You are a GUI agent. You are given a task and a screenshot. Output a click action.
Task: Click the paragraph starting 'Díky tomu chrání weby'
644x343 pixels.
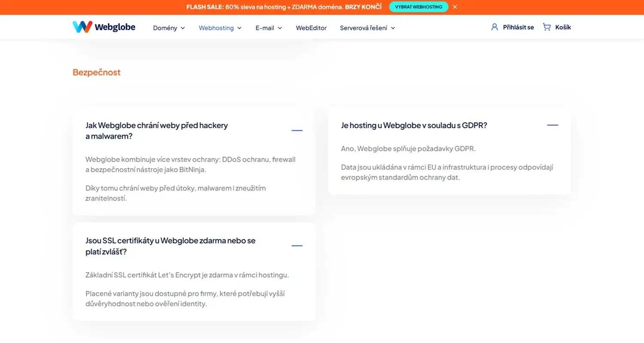coord(176,193)
